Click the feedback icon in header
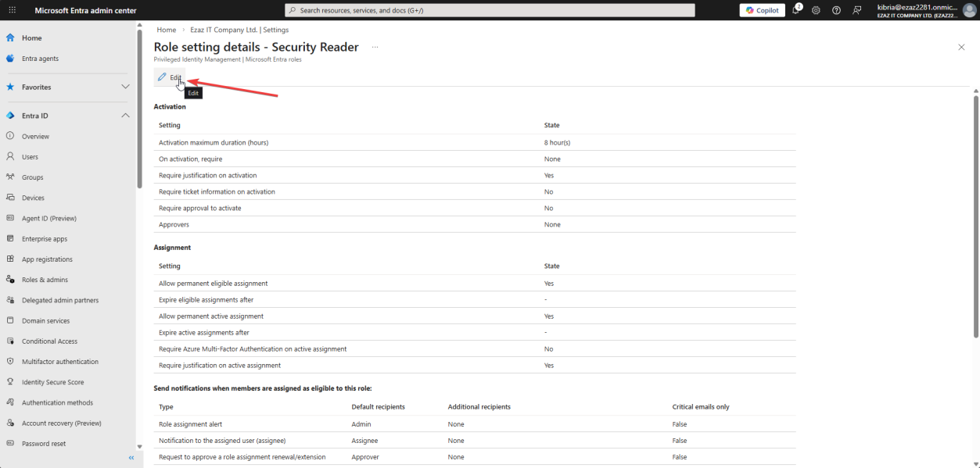Image resolution: width=980 pixels, height=468 pixels. [x=857, y=10]
